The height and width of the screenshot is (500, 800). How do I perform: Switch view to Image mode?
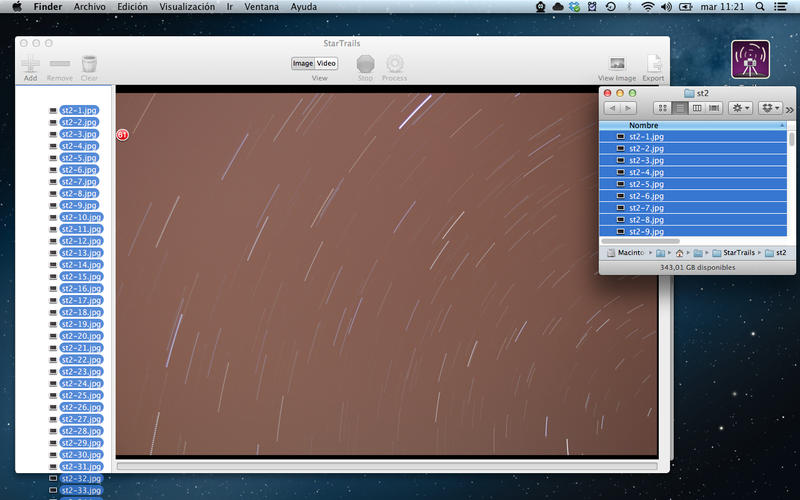(303, 63)
